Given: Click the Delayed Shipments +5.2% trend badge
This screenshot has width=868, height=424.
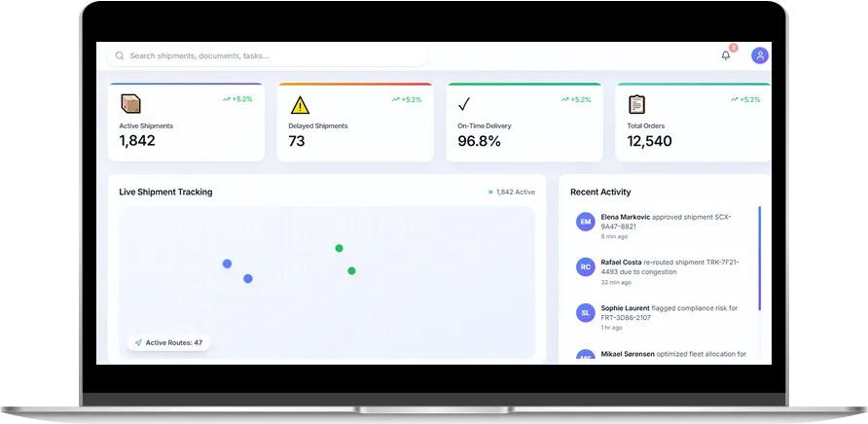Looking at the screenshot, I should [407, 99].
